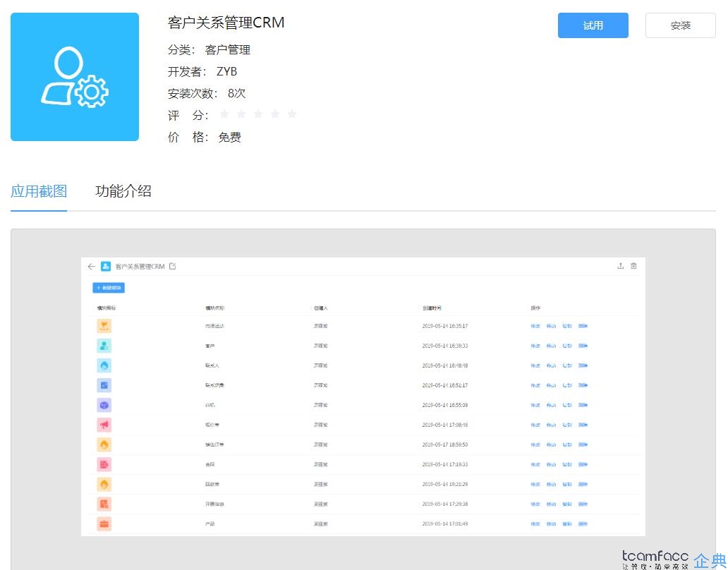
Task: Click the first rating star
Action: [x=224, y=114]
